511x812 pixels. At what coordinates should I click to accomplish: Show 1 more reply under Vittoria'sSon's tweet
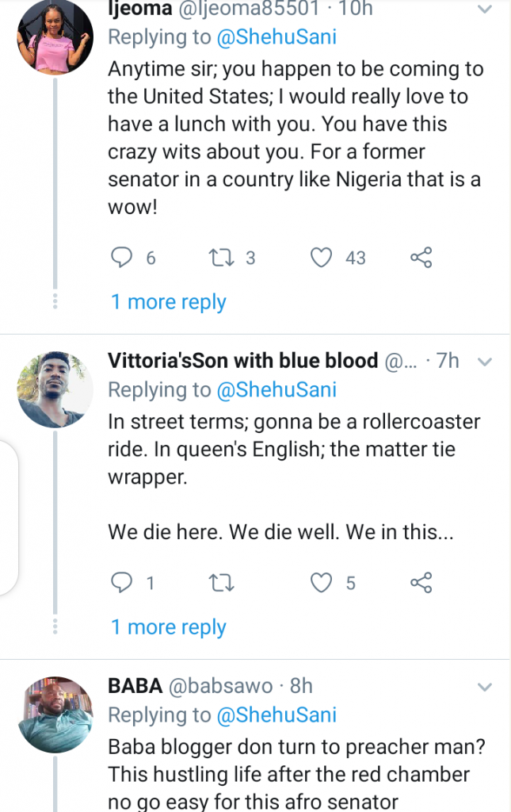(169, 627)
